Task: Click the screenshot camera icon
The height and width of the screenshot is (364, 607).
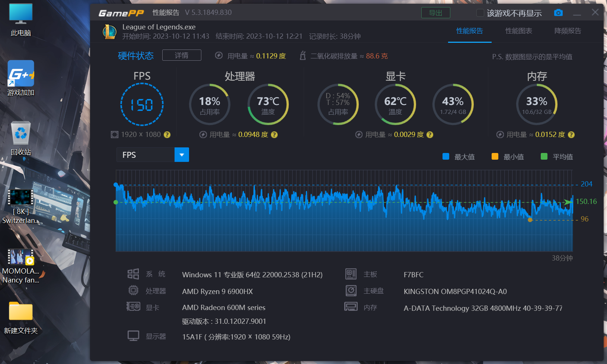Action: [x=558, y=13]
